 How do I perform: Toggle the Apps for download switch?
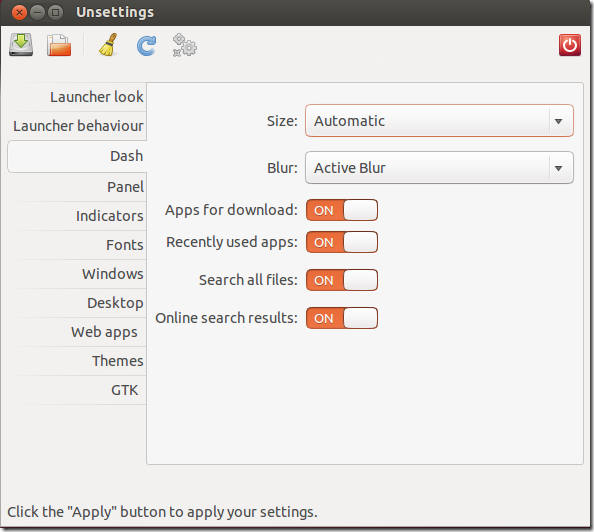[342, 210]
